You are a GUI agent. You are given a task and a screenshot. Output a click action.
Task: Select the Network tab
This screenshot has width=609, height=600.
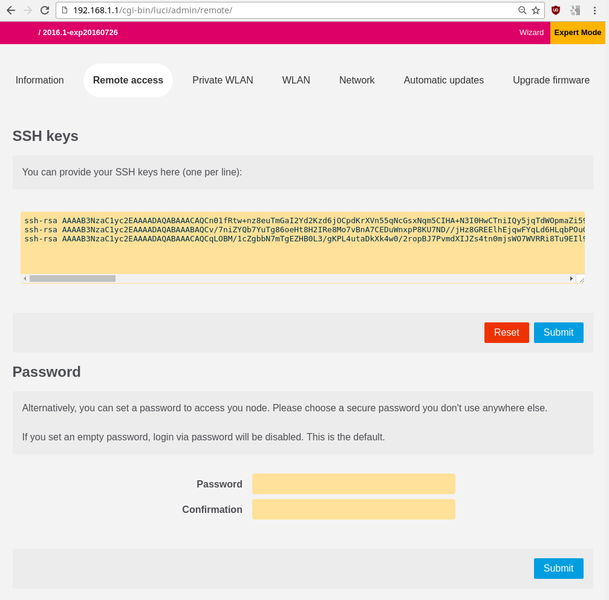[357, 80]
